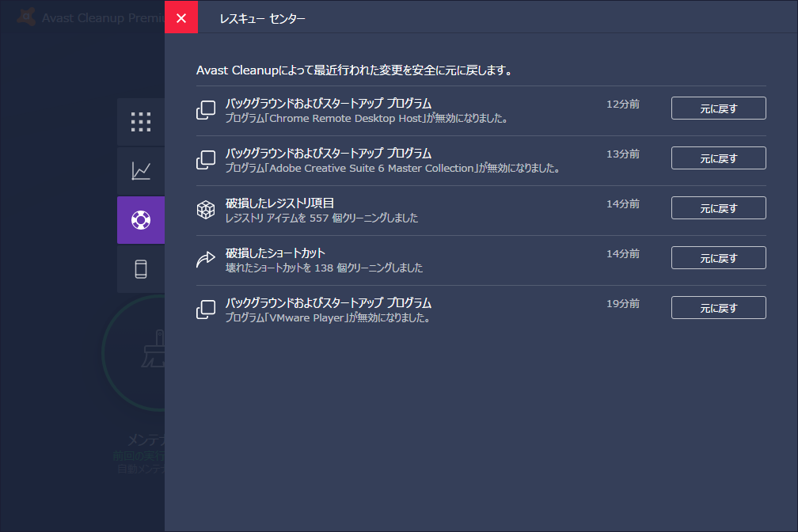Viewport: 798px width, 532px height.
Task: Click the 12分前 timestamp
Action: point(623,104)
